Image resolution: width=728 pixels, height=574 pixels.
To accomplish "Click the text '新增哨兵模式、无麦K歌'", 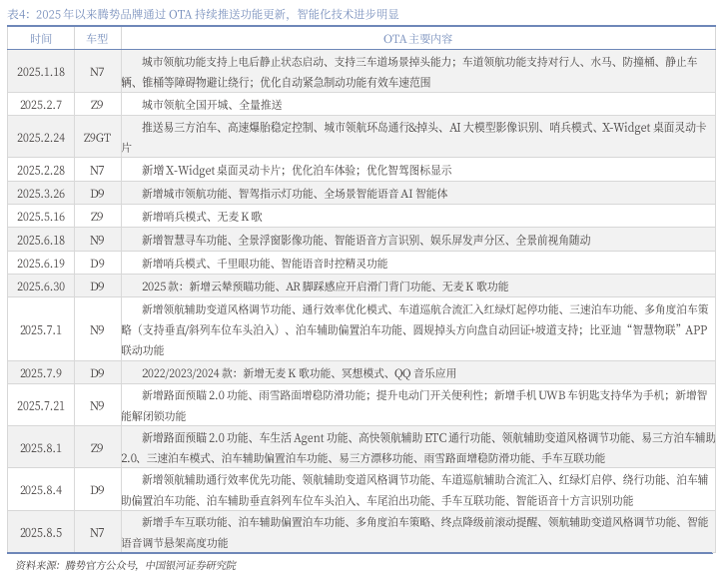I will (x=202, y=217).
